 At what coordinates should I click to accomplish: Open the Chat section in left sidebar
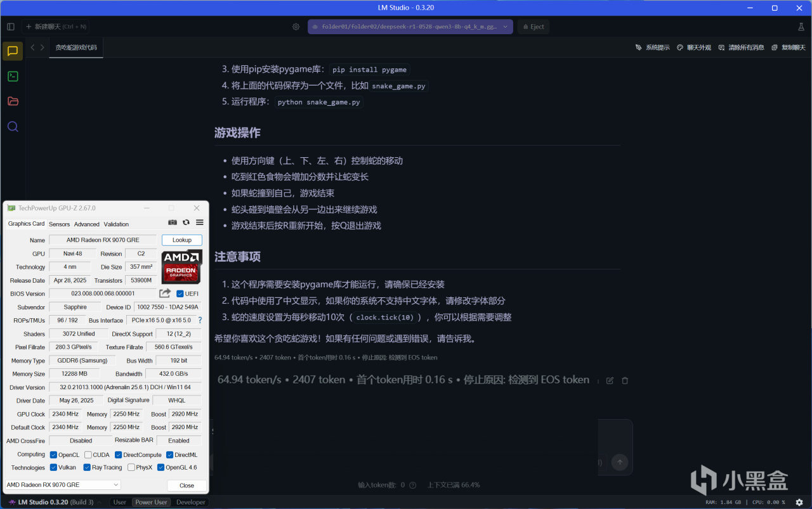[x=13, y=51]
